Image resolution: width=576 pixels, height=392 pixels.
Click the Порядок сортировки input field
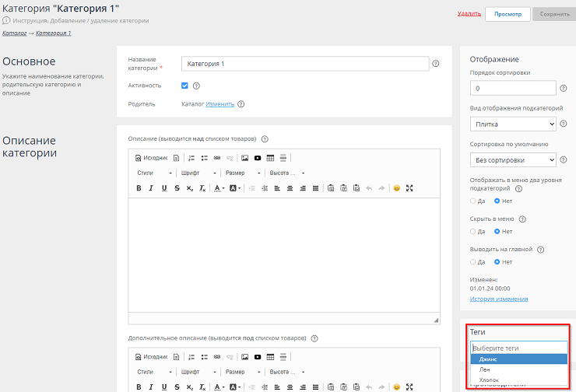point(513,88)
